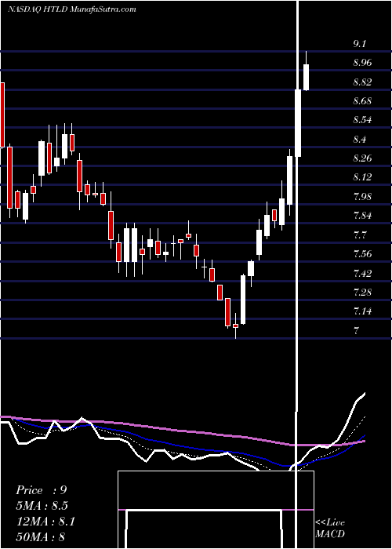Click the 7 price axis label
The width and height of the screenshot is (392, 549).
[356, 330]
